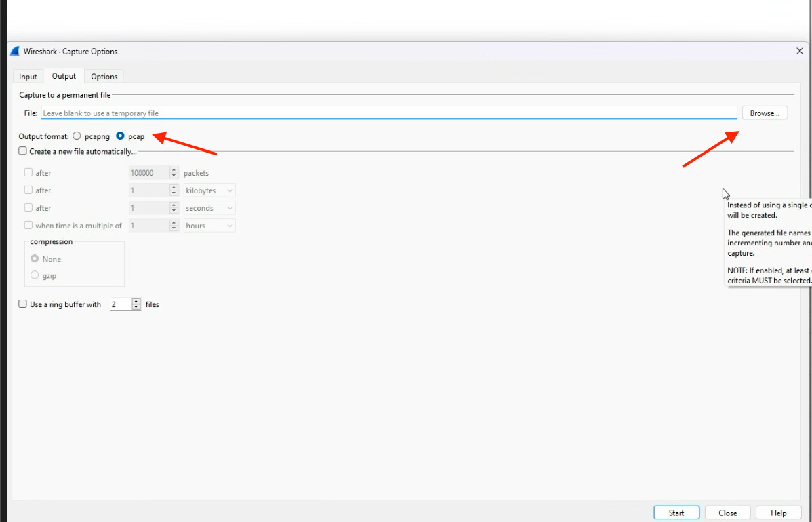Click the Close button at bottom

[727, 513]
